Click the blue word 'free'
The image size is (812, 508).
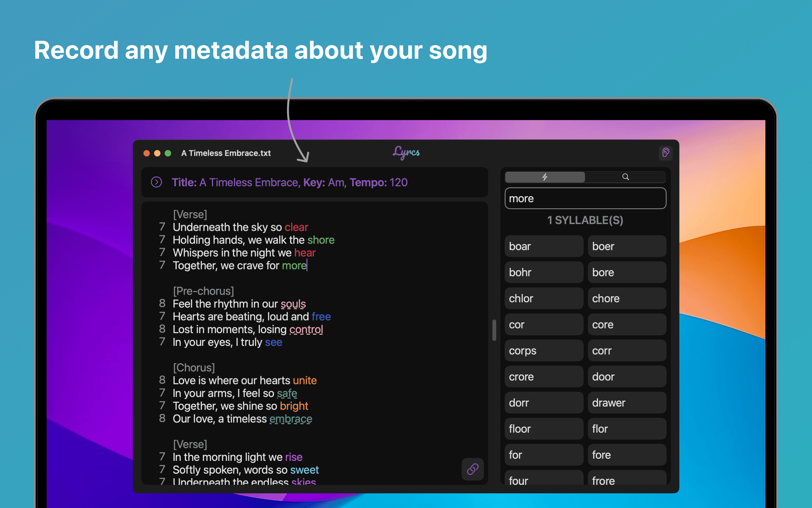(321, 316)
